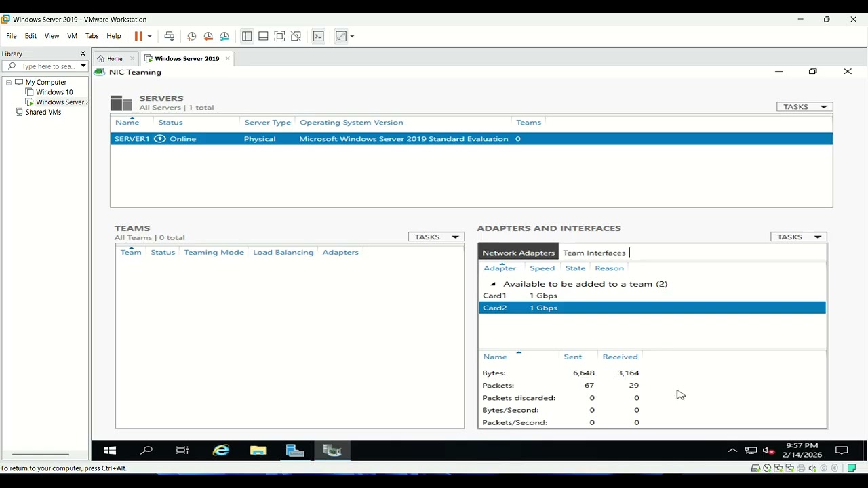This screenshot has width=868, height=488.
Task: Toggle the thumbnail bar view icon
Action: coord(263,36)
